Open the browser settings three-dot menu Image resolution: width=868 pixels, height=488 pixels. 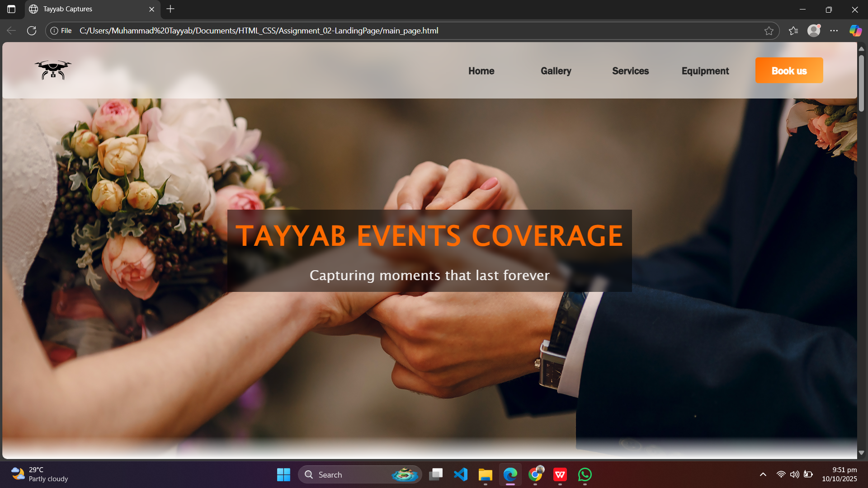[x=835, y=30]
